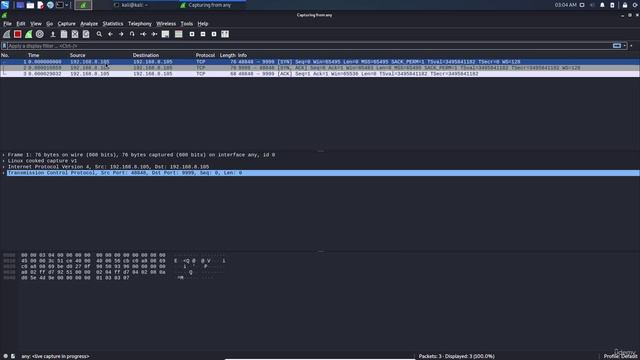Sort by the Destination column header
This screenshot has height=360, width=640.
click(146, 55)
